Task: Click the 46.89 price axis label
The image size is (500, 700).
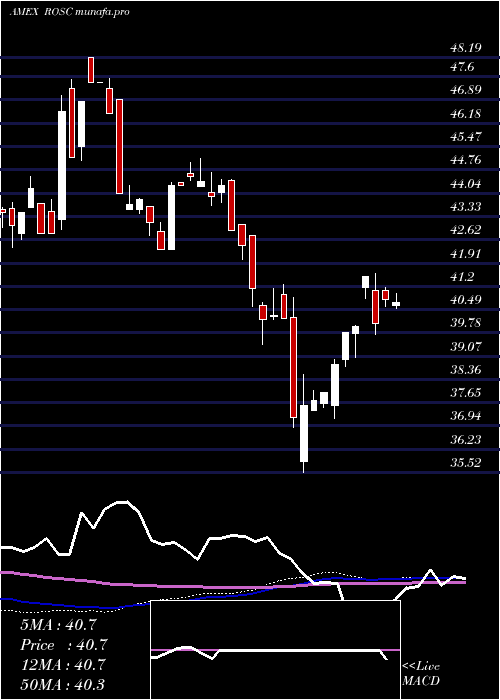Action: point(466,90)
